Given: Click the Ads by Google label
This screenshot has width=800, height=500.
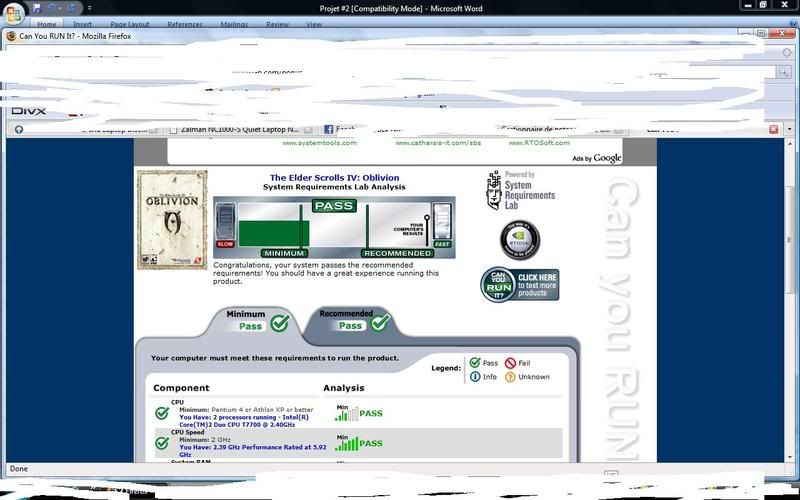Looking at the screenshot, I should click(597, 158).
